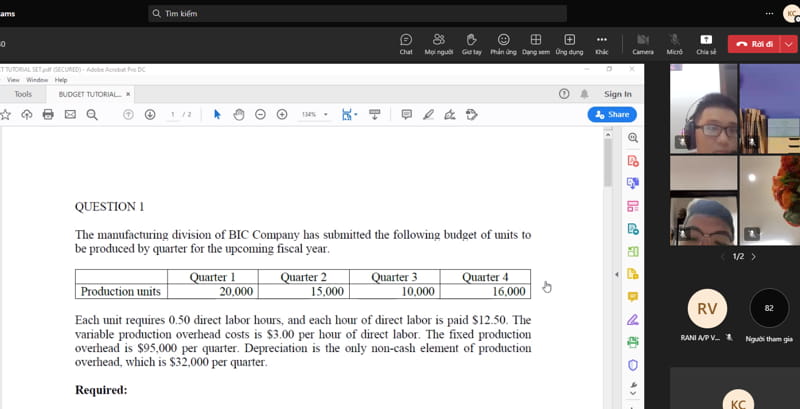This screenshot has width=800, height=409.
Task: Start screen sharing with Chia sẻ
Action: pyautogui.click(x=706, y=43)
